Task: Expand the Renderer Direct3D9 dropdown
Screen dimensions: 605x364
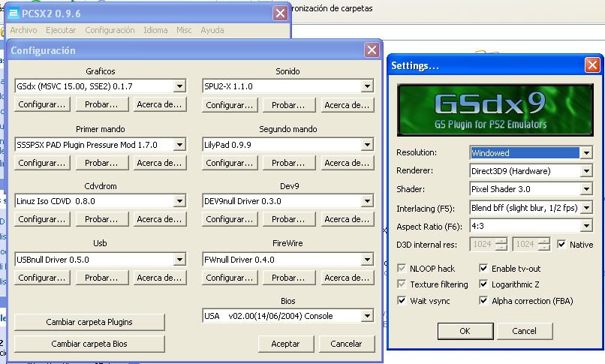Action: pos(586,171)
